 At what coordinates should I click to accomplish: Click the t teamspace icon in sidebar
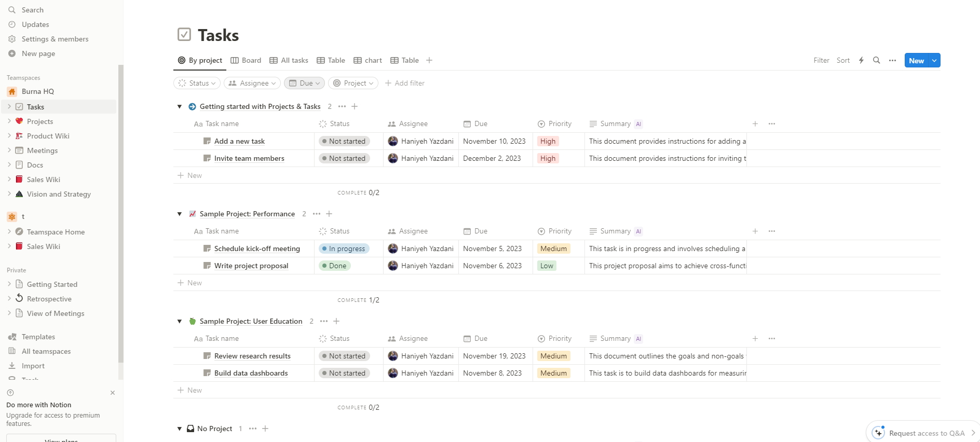(12, 217)
